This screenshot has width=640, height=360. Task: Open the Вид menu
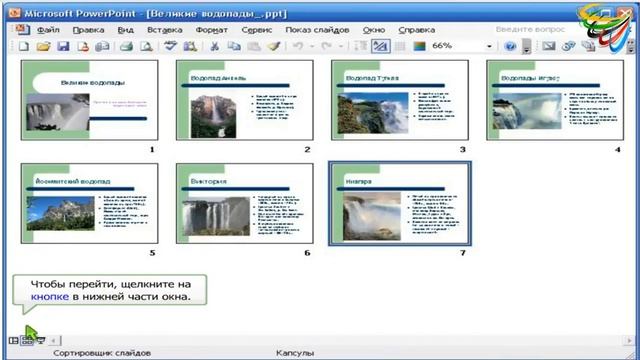(126, 30)
